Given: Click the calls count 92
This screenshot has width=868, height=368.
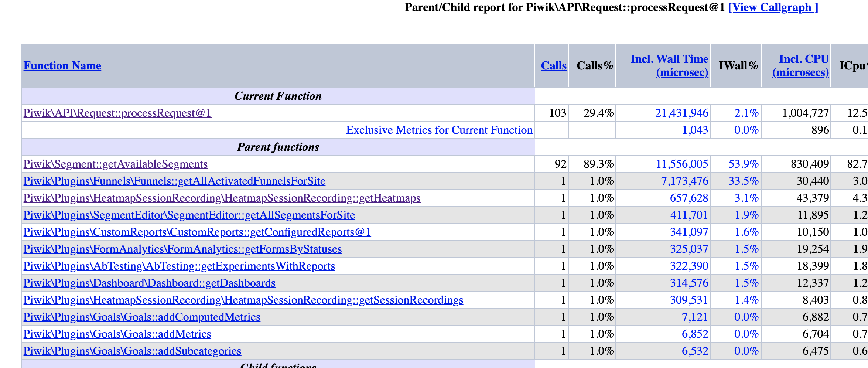Looking at the screenshot, I should (561, 164).
